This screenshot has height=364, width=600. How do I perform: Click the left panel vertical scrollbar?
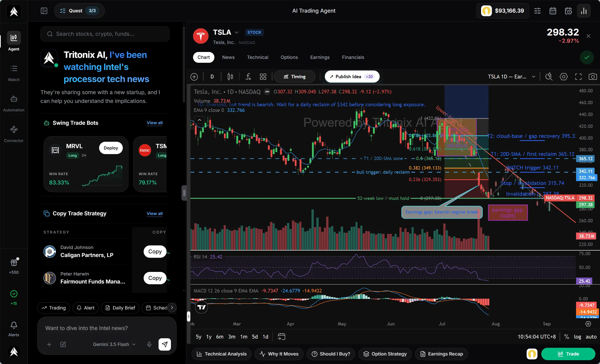[184, 64]
